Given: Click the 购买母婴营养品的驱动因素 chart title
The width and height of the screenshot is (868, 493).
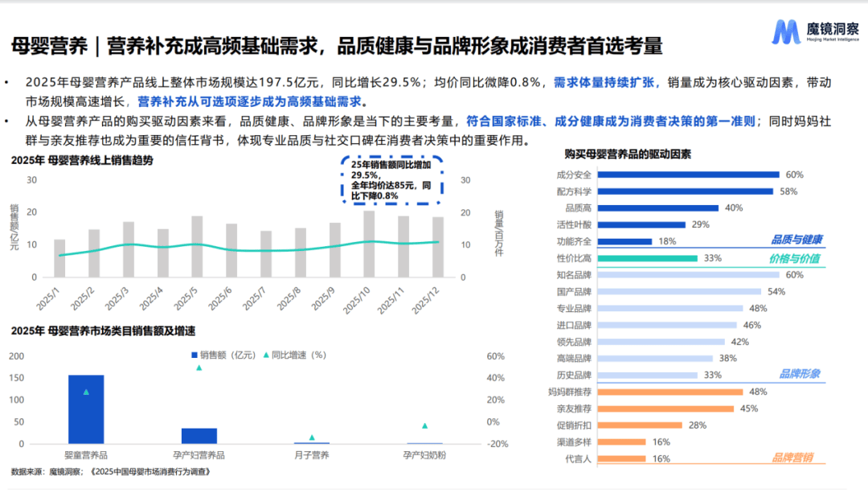Looking at the screenshot, I should click(x=628, y=154).
